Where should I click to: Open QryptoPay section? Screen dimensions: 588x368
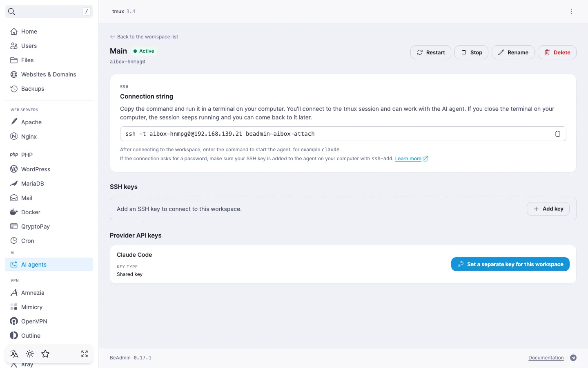[x=49, y=227]
